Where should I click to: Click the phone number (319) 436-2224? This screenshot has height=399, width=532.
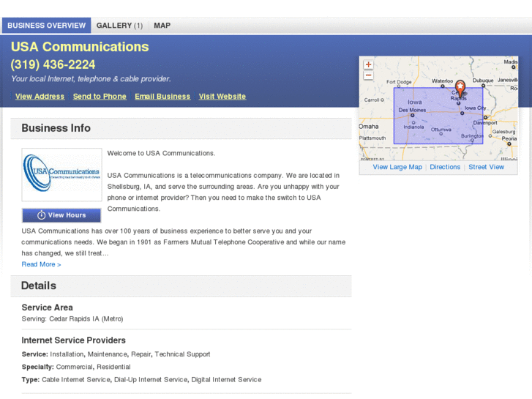click(x=53, y=64)
